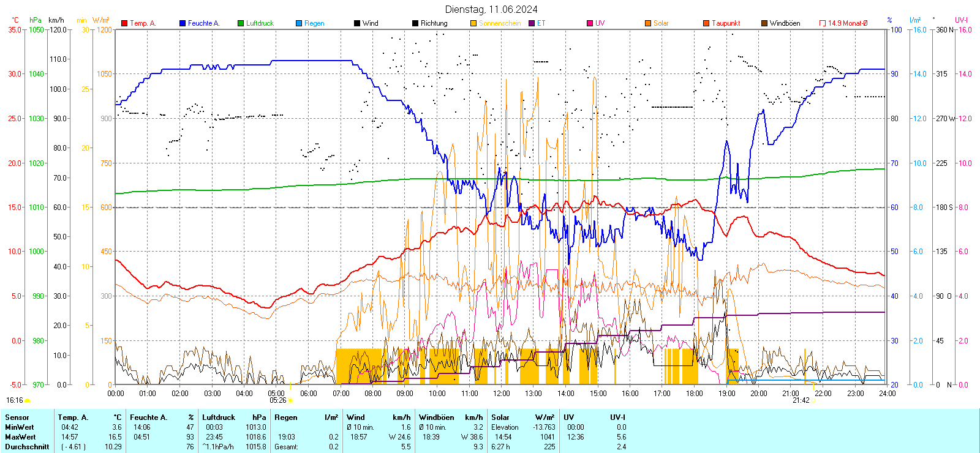This screenshot has width=980, height=453.
Task: Click the purple ET legend square
Action: click(x=532, y=23)
